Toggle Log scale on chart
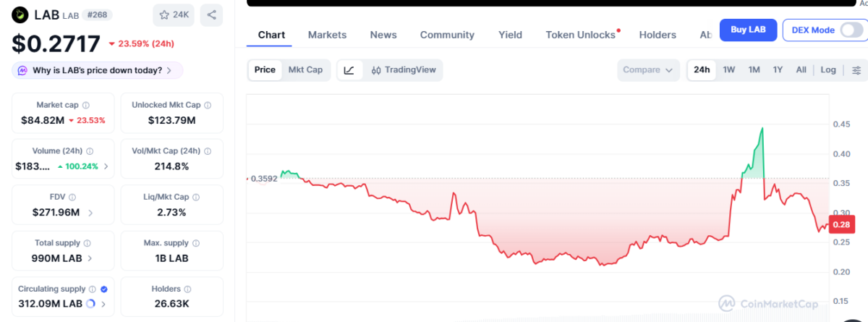 828,70
